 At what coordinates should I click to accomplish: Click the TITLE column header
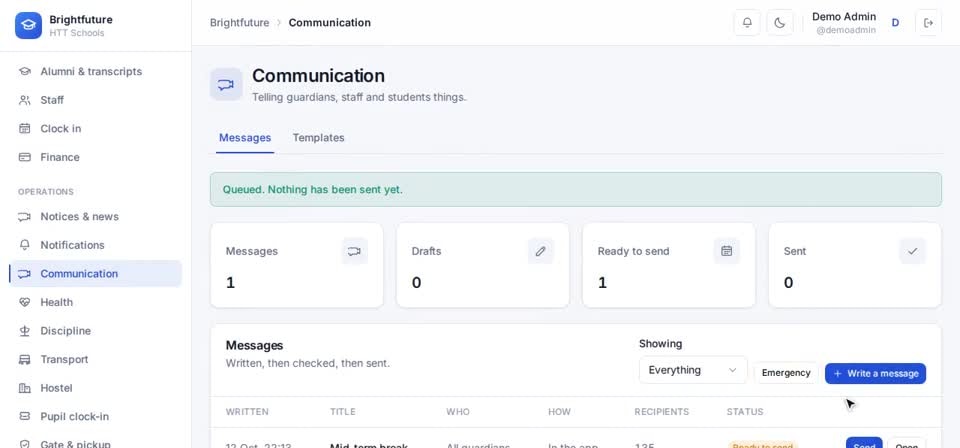point(342,412)
